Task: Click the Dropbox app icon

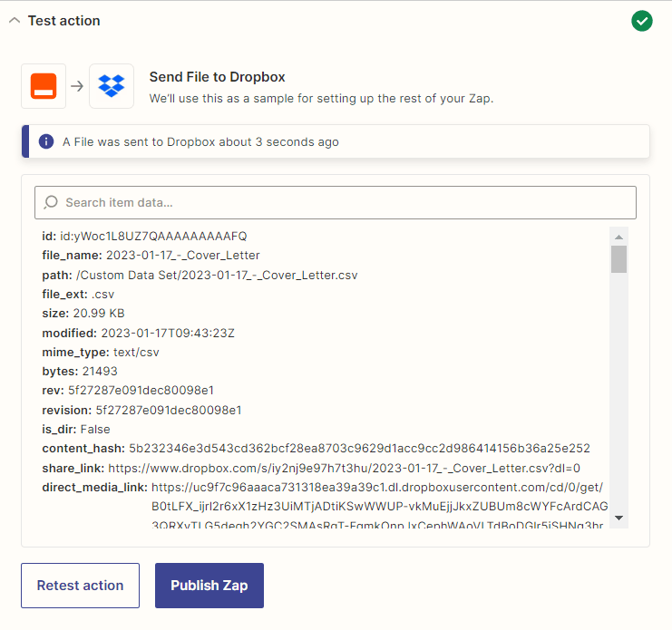Action: (x=112, y=86)
